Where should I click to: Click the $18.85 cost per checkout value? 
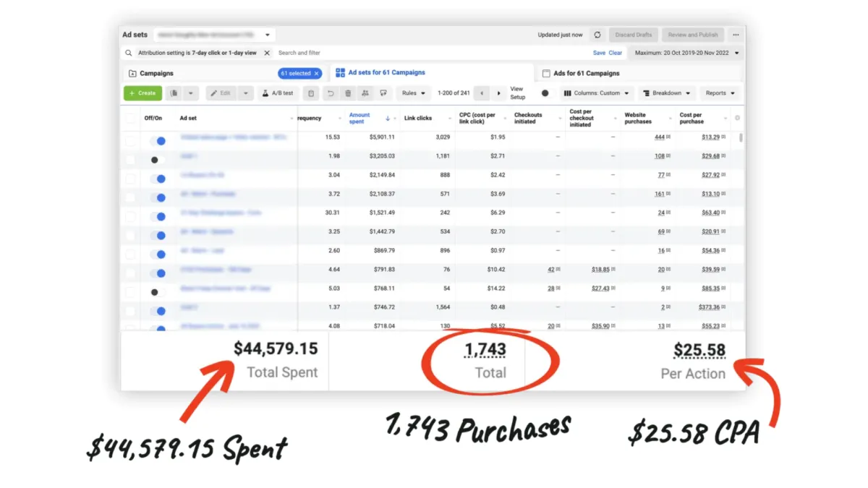pos(600,270)
